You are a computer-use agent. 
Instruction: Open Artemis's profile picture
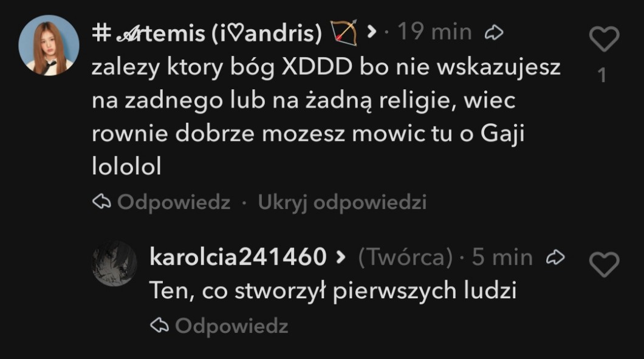pos(49,46)
